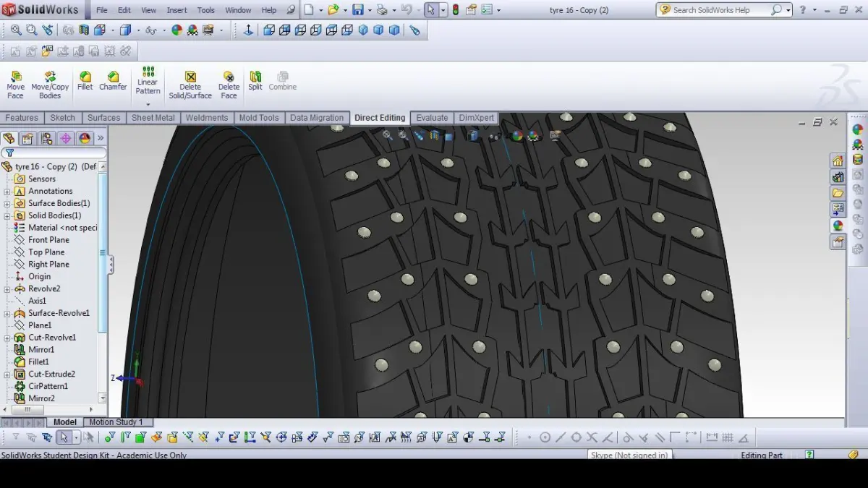Open the File menu
Image resolution: width=868 pixels, height=488 pixels.
[102, 10]
